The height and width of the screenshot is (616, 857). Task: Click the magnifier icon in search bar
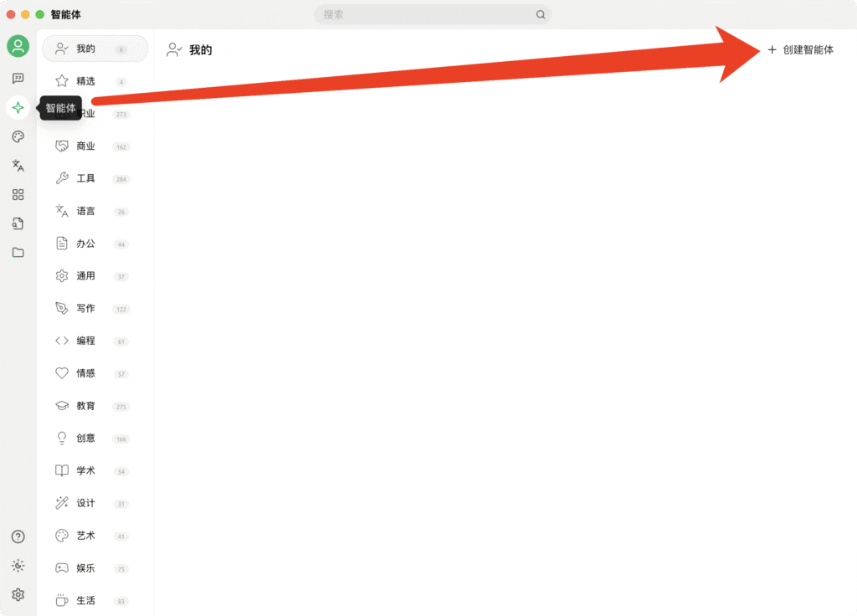point(540,15)
